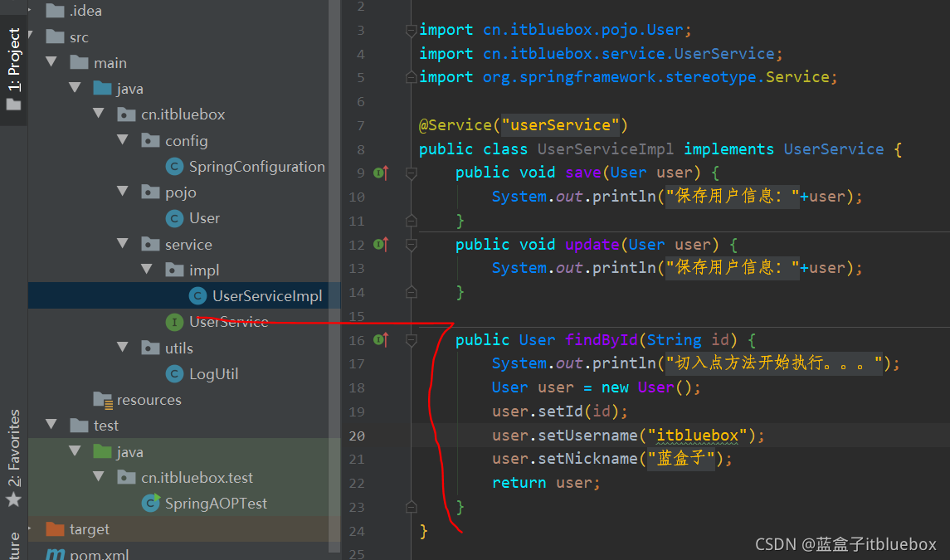Click implements-method gutter icon on line 9
The height and width of the screenshot is (560, 950).
[x=381, y=173]
